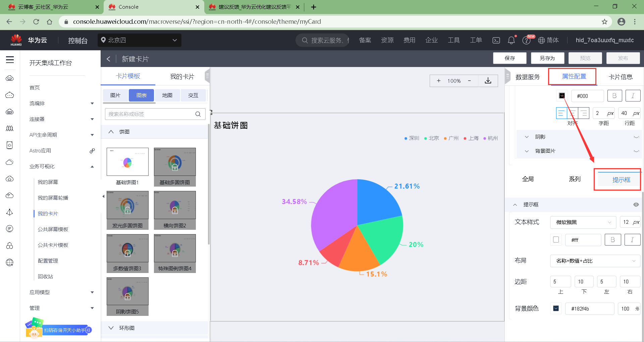
Task: Switch to the 我的卡片 tab
Action: 182,77
